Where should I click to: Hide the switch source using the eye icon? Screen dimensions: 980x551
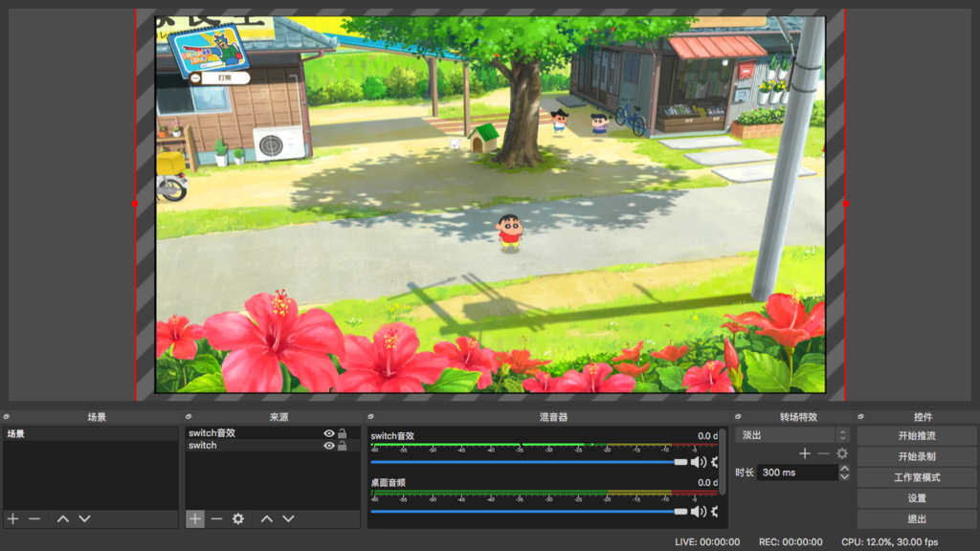[x=328, y=445]
